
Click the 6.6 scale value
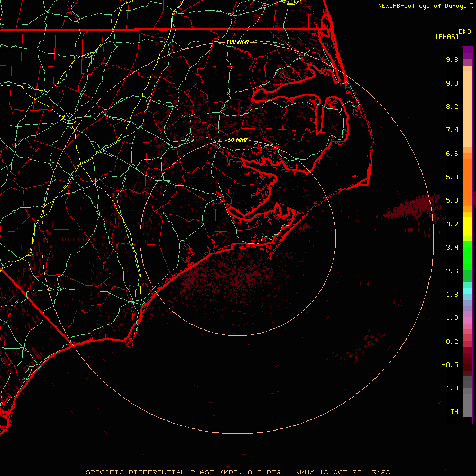(x=452, y=153)
